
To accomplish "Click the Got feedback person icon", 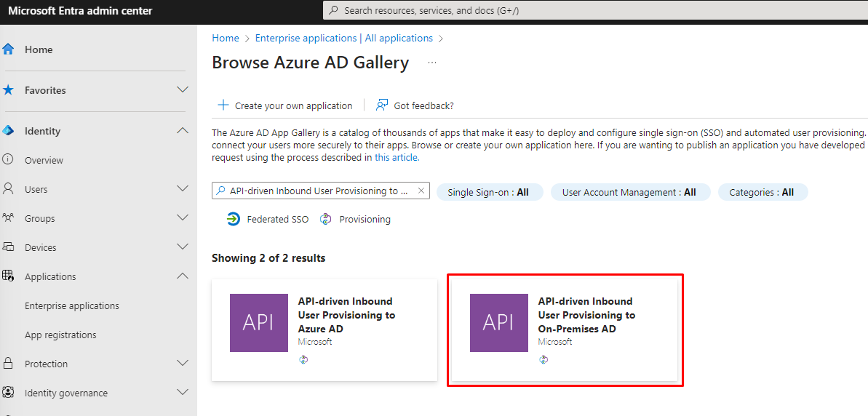I will (x=382, y=105).
